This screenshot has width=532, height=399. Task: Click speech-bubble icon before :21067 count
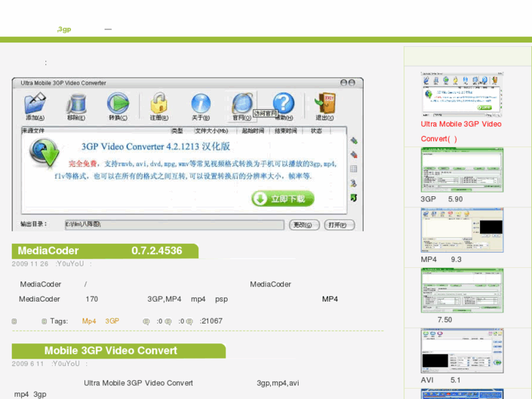(190, 321)
